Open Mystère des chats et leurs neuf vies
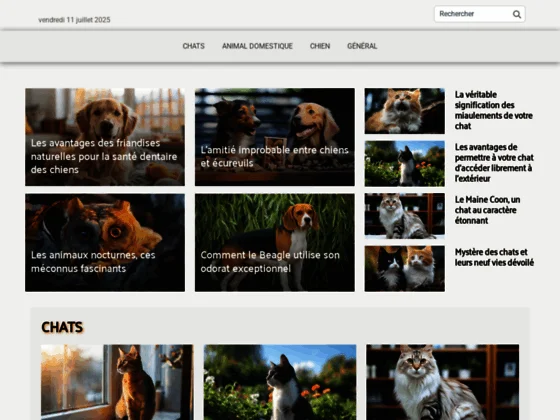Viewport: 560px width, 420px height. (494, 257)
